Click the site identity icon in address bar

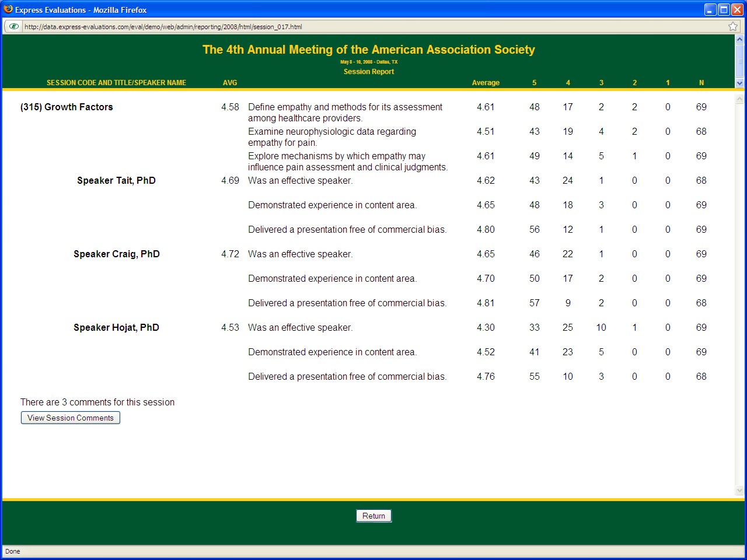coord(13,26)
